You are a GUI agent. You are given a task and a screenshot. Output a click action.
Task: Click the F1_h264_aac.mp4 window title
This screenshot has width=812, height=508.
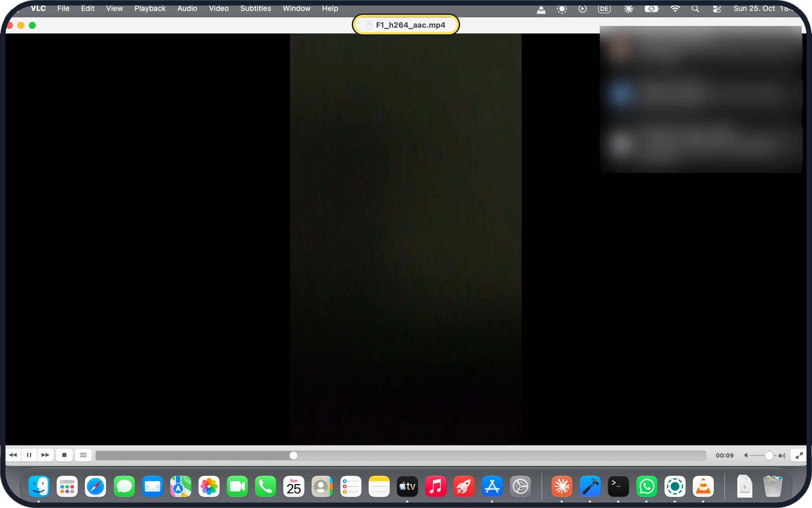click(x=410, y=25)
